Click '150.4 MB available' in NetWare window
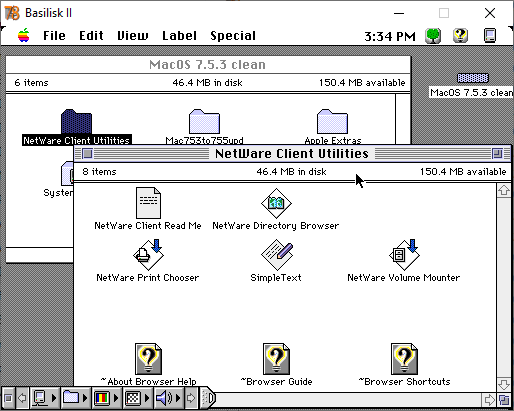This screenshot has width=514, height=411. coord(463,172)
